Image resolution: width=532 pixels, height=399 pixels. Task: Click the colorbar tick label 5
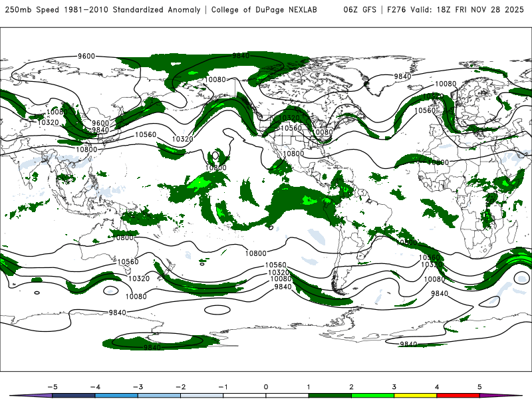[479, 387]
